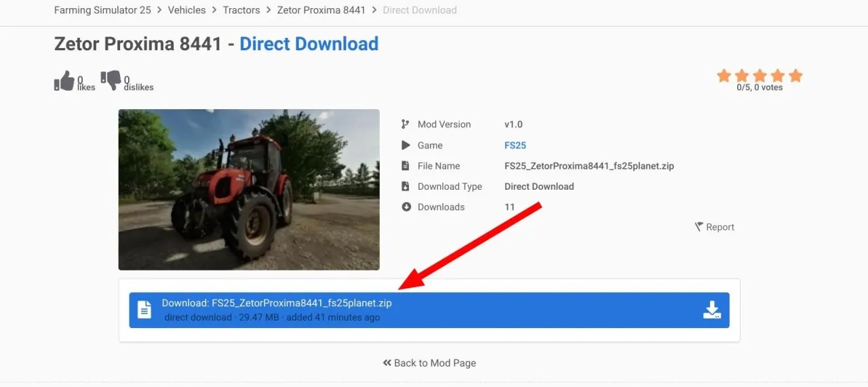The image size is (868, 387).
Task: Click the Direct Download heading title
Action: click(309, 44)
